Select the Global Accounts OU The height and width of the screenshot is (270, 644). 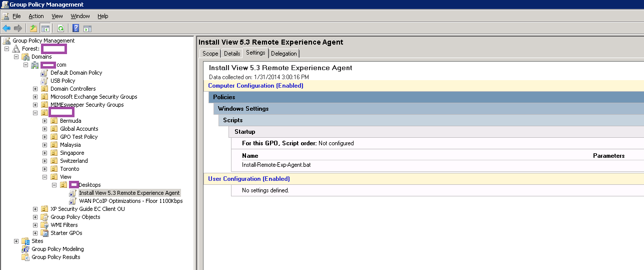pyautogui.click(x=79, y=129)
